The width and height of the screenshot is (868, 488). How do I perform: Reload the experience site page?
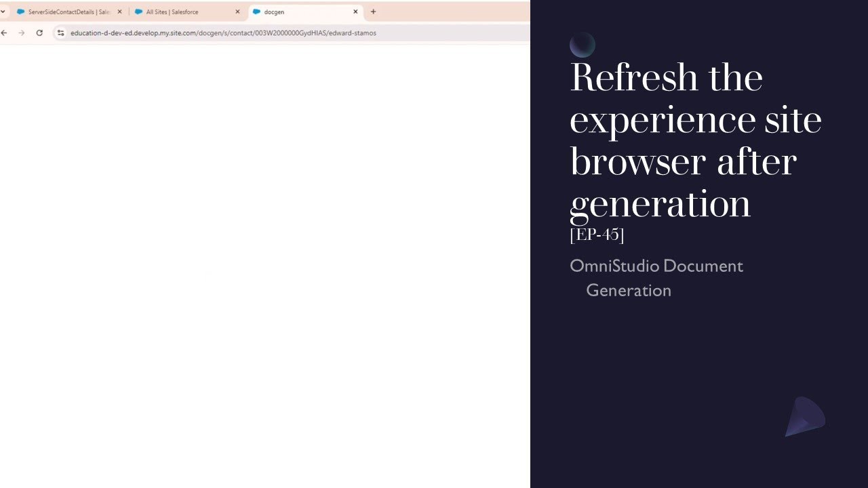[39, 33]
